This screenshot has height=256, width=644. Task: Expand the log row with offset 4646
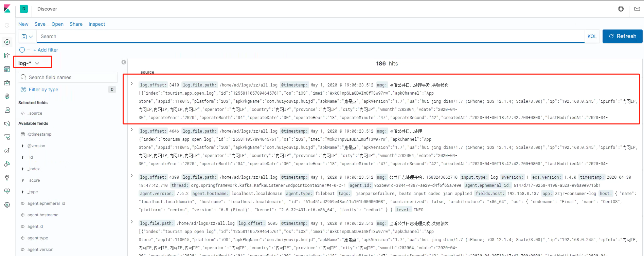(132, 130)
